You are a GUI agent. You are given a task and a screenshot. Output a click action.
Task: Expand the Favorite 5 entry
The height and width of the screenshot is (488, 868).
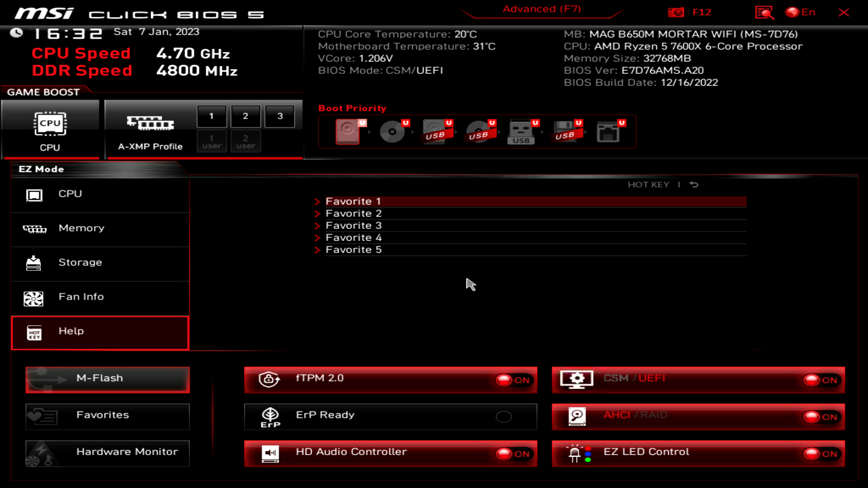pyautogui.click(x=353, y=250)
